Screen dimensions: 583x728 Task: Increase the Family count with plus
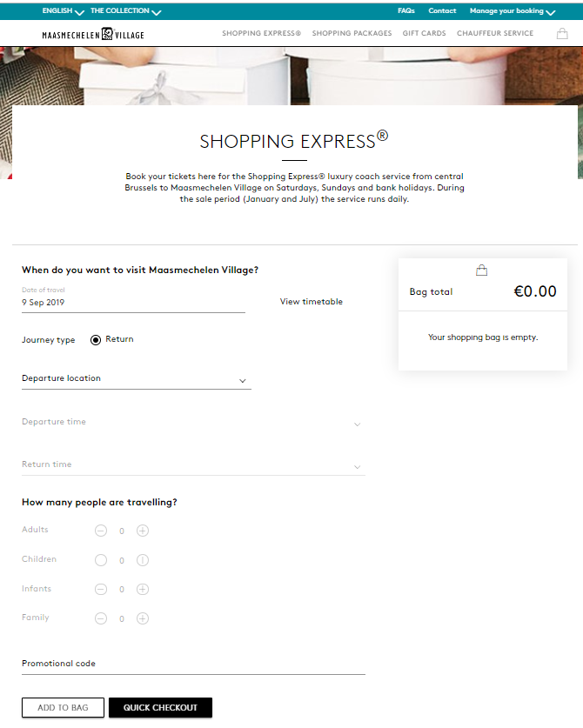[143, 618]
